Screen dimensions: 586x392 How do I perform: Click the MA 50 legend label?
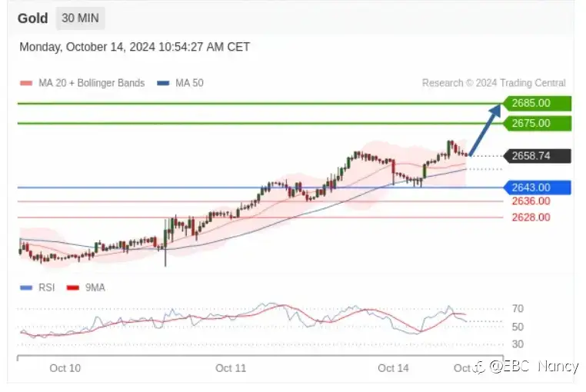click(x=189, y=83)
